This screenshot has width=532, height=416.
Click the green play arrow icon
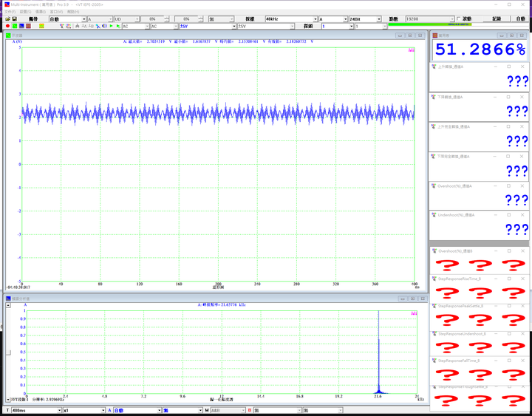click(x=111, y=27)
